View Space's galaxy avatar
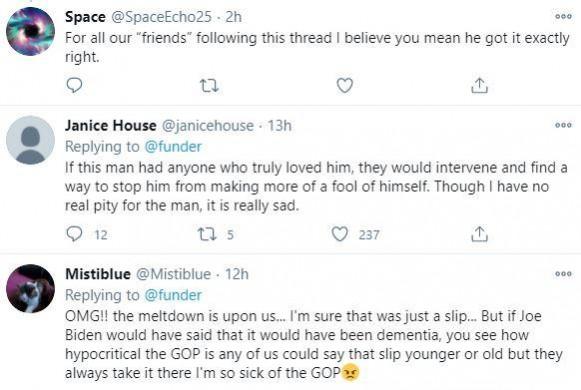 [30, 31]
